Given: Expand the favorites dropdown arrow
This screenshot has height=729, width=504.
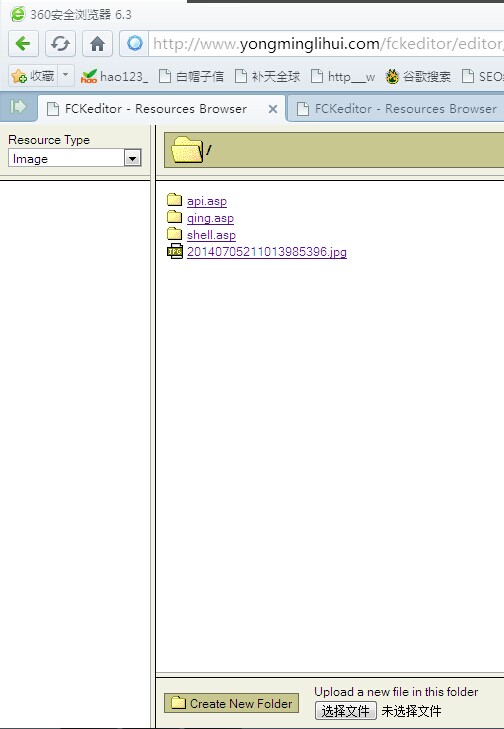Looking at the screenshot, I should point(66,76).
